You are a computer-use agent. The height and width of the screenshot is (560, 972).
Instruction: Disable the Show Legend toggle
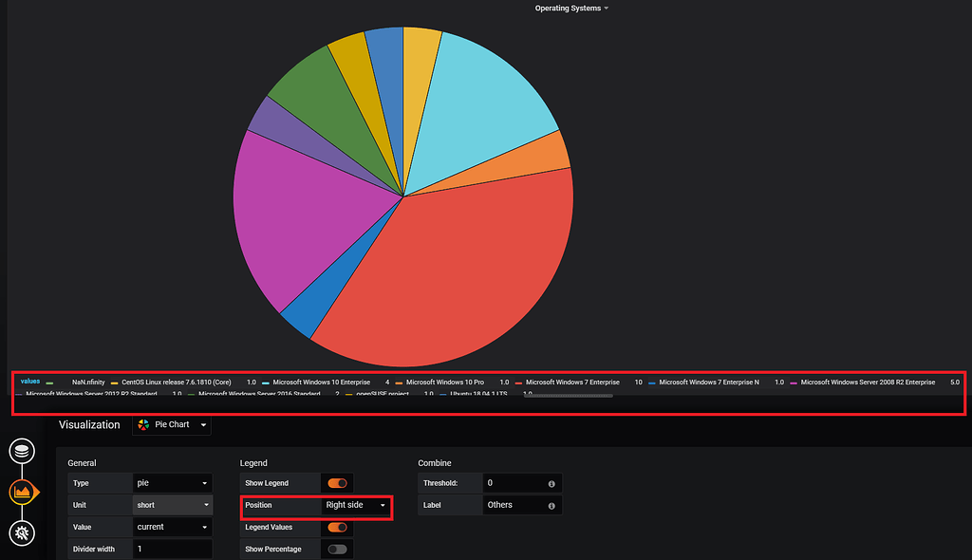tap(337, 482)
